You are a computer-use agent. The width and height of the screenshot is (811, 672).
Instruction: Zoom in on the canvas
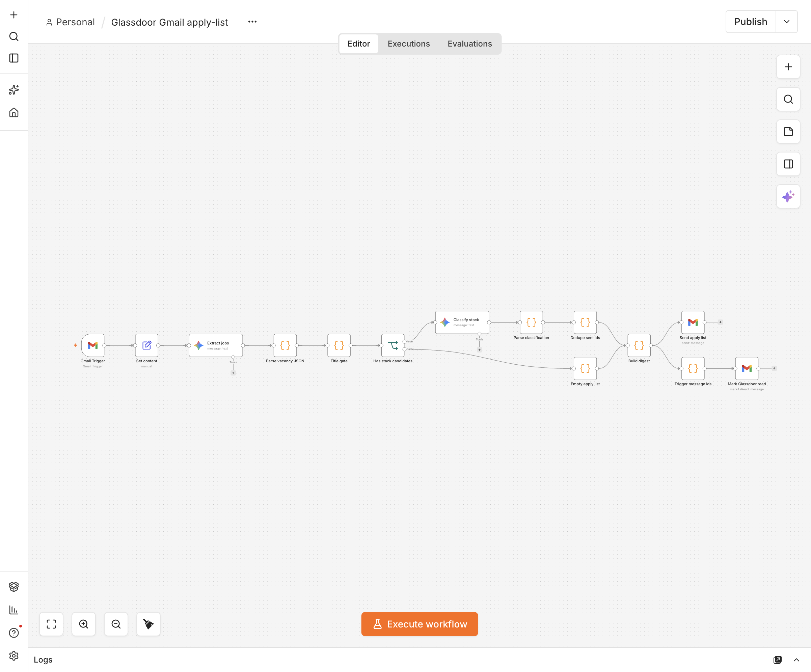[84, 624]
